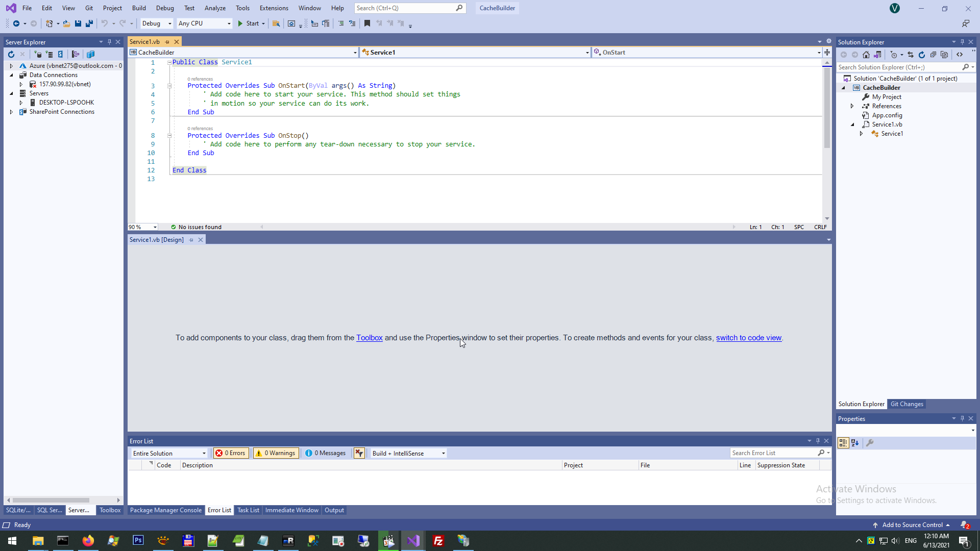Click View Code icon in Solution Explorer
Image resolution: width=980 pixels, height=551 pixels.
click(x=960, y=55)
